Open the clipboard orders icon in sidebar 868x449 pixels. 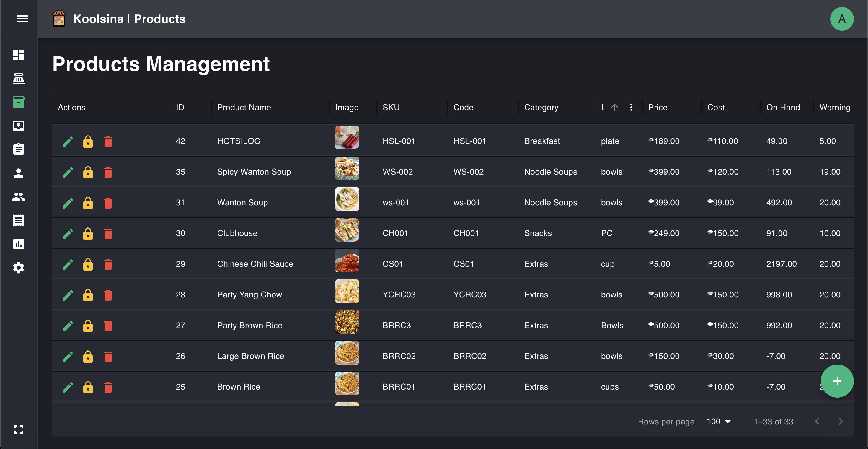(19, 149)
